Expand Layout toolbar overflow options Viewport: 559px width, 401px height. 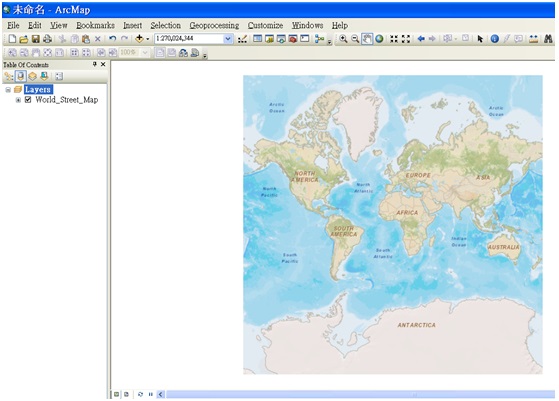(205, 55)
